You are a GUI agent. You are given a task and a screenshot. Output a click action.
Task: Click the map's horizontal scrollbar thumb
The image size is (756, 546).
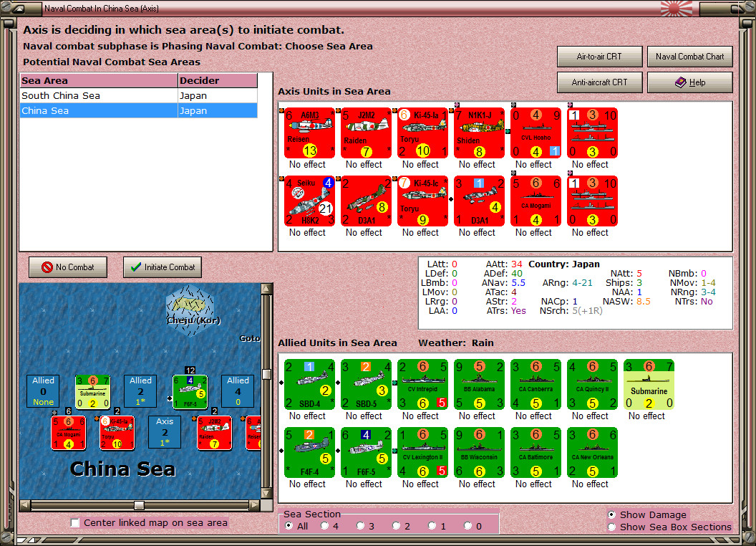point(139,505)
